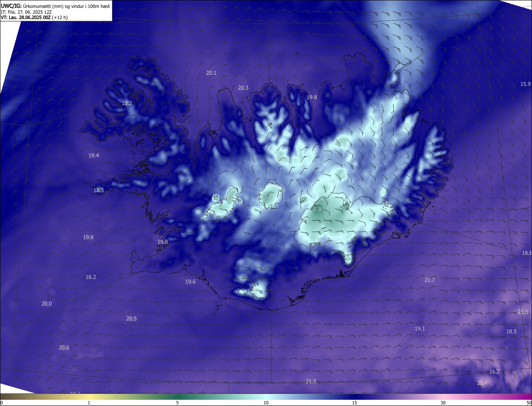This screenshot has height=406, width=532.
Task: Click the 18.5 value label
Action: click(x=511, y=331)
